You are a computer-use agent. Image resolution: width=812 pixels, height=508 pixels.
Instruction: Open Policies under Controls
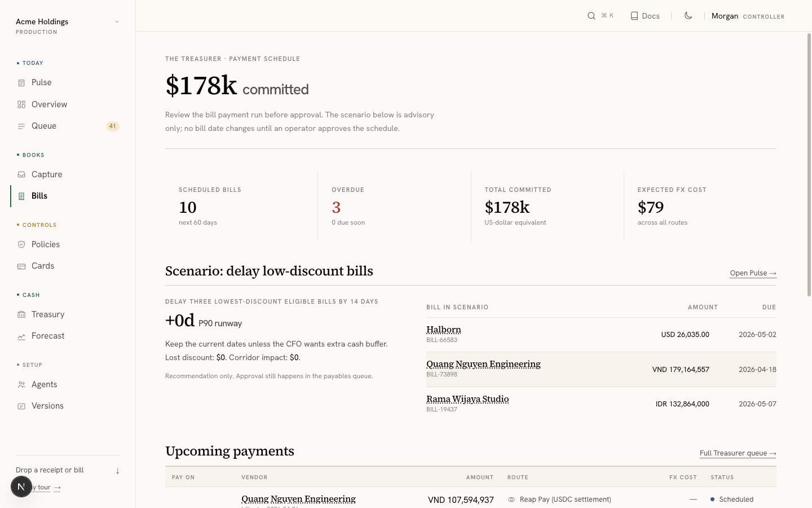click(x=68, y=244)
